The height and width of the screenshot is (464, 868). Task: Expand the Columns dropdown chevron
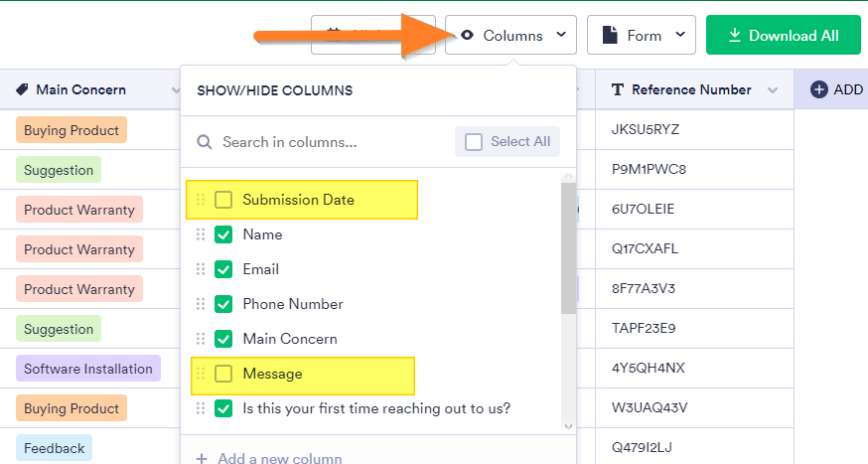[x=561, y=36]
